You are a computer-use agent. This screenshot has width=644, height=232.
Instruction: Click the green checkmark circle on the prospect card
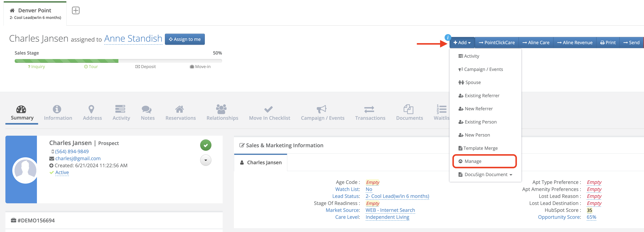tap(206, 145)
